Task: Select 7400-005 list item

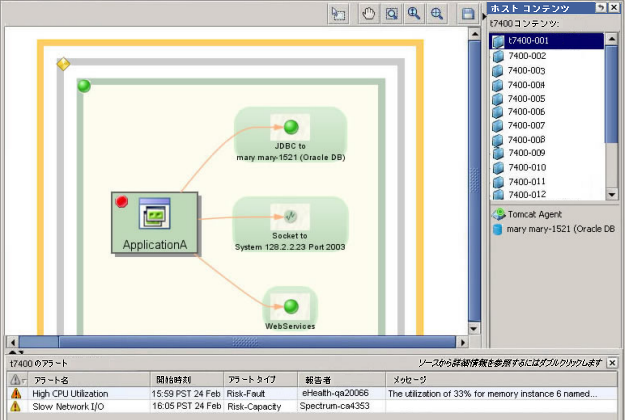Action: click(546, 98)
